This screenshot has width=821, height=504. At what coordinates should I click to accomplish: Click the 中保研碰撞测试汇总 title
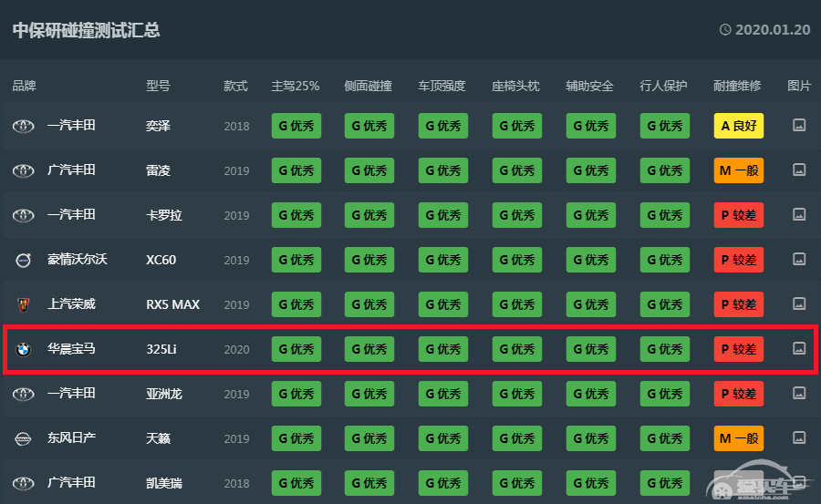(x=86, y=30)
